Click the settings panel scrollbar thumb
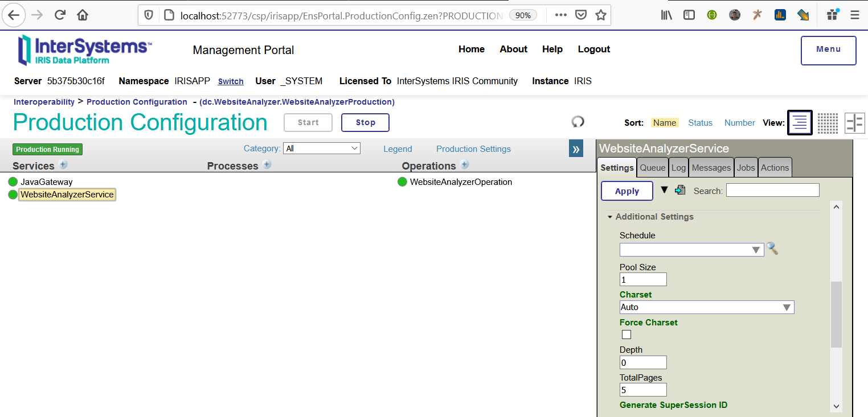The height and width of the screenshot is (417, 868). click(x=836, y=314)
